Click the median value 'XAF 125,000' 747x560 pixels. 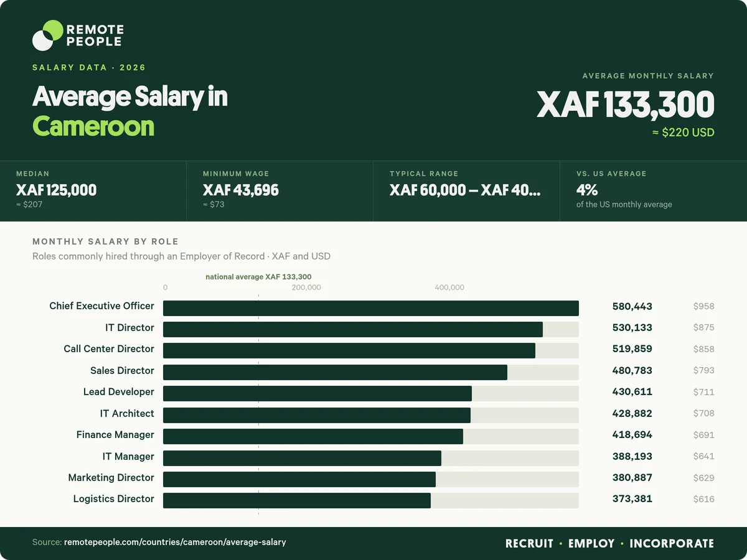point(56,190)
